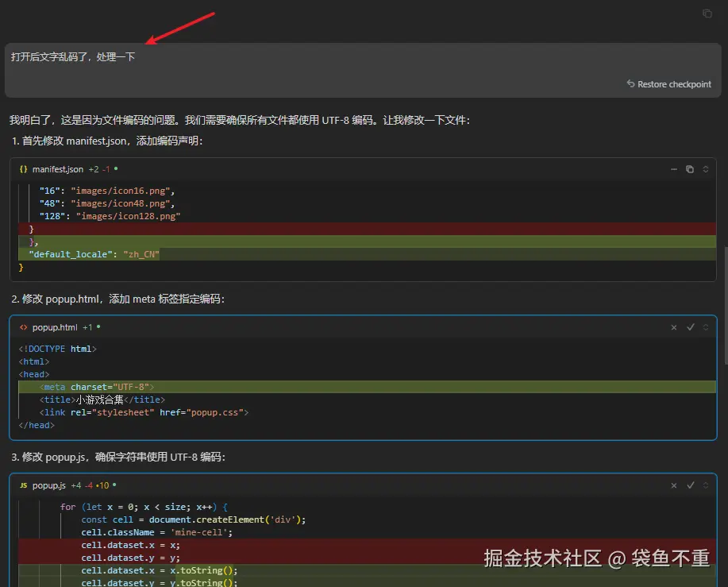
Task: Click the +4 -4 diff stats on popup.js
Action: 83,486
